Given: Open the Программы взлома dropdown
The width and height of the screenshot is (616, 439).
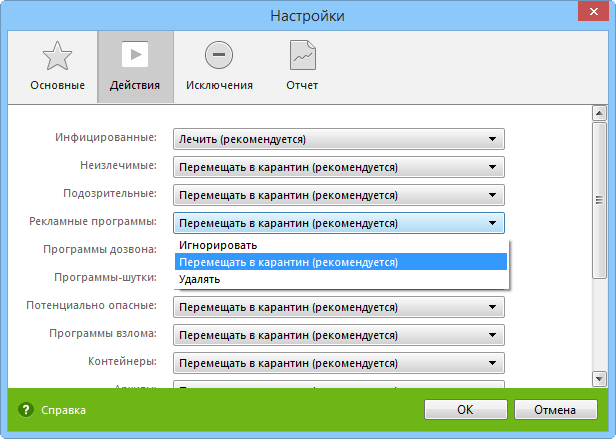Looking at the screenshot, I should (339, 335).
